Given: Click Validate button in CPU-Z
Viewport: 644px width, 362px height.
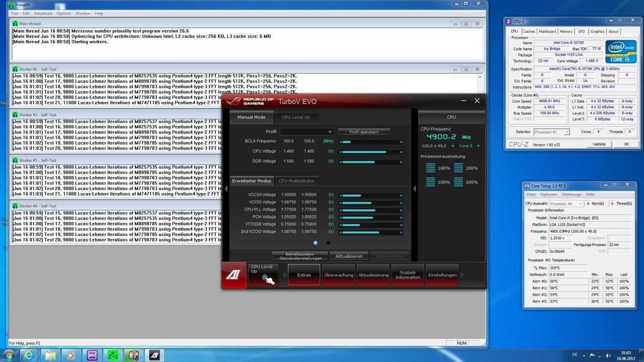Looking at the screenshot, I should 599,144.
